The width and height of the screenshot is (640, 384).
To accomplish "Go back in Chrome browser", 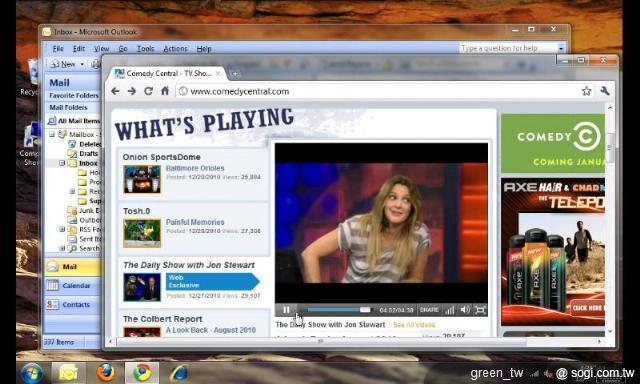I will click(x=115, y=91).
